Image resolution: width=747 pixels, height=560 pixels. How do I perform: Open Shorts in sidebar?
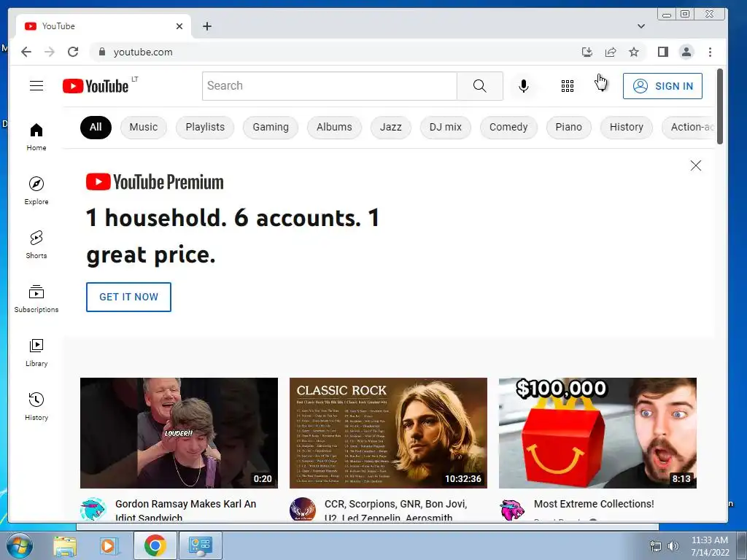click(x=36, y=245)
